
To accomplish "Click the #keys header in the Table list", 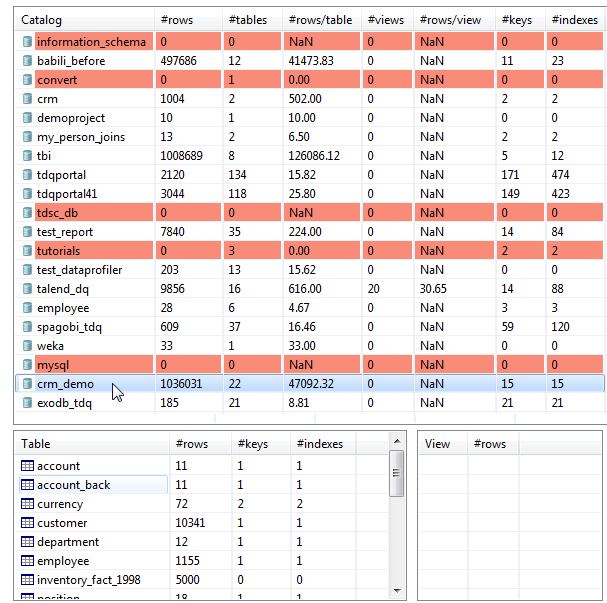I will [x=250, y=444].
